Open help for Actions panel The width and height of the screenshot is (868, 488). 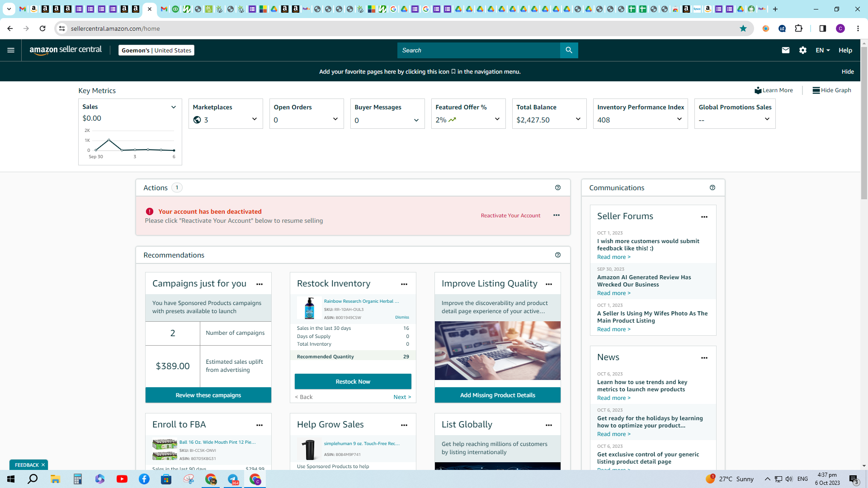click(558, 188)
